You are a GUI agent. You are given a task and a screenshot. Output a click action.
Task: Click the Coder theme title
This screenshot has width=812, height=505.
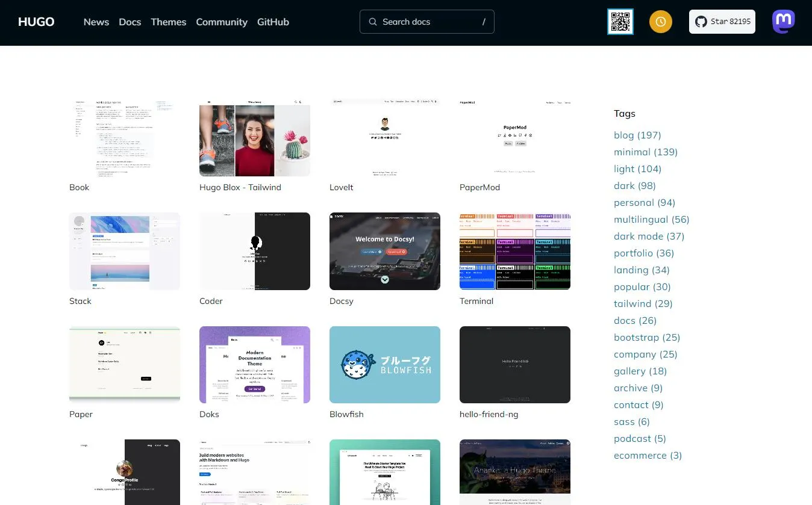tap(211, 301)
